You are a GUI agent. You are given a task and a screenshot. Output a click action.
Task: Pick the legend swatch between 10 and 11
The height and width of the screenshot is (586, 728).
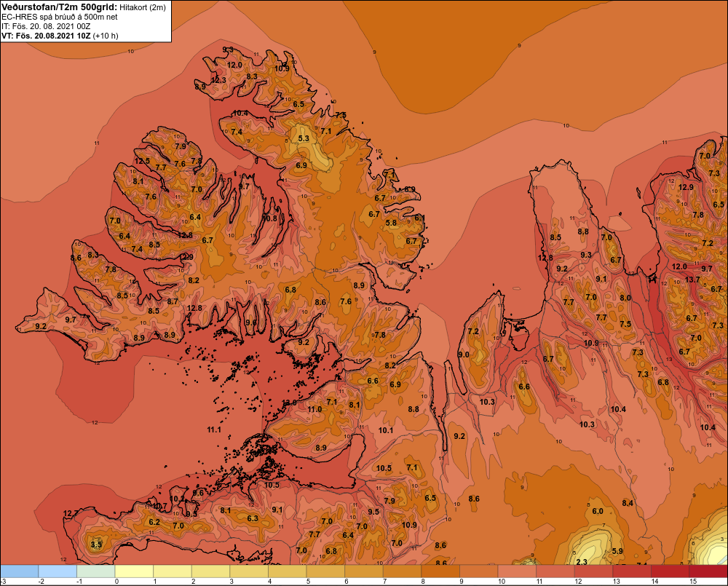[x=517, y=571]
